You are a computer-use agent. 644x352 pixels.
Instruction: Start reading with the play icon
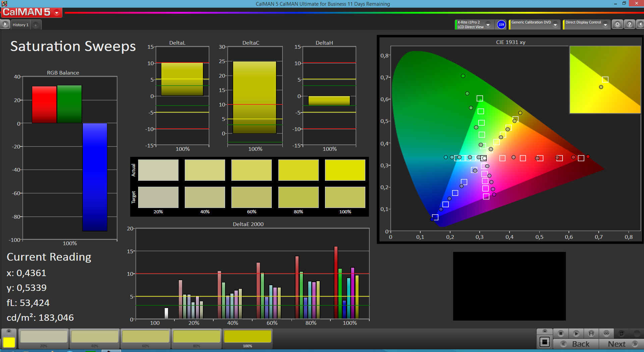[576, 334]
